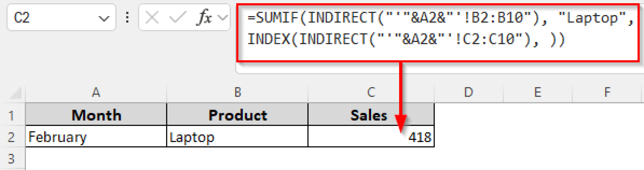
Task: Expand the Name Box dropdown arrow
Action: (x=104, y=19)
